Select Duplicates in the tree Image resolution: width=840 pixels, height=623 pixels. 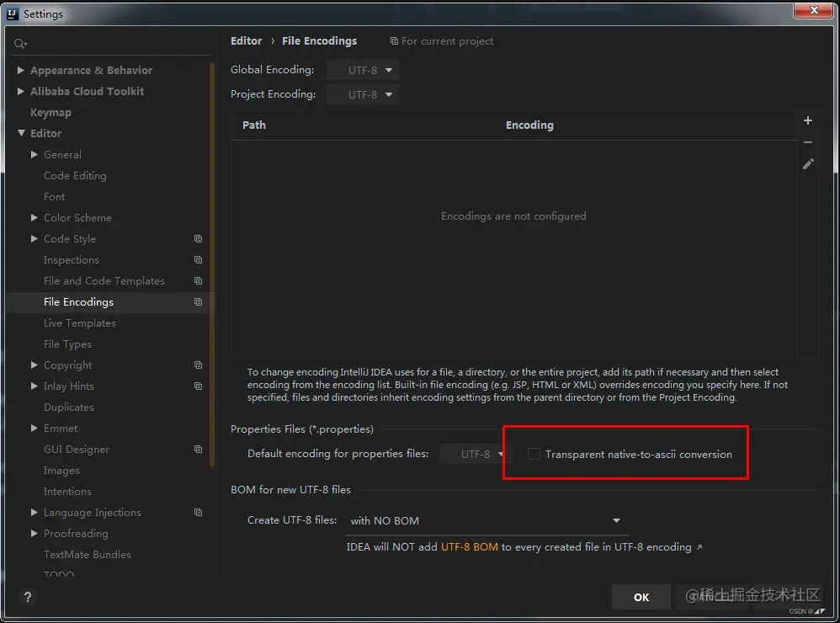click(68, 407)
